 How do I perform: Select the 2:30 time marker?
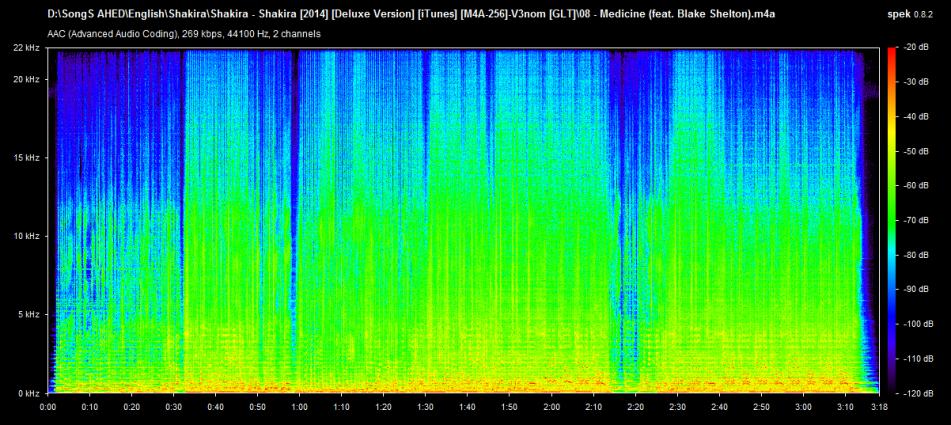677,407
